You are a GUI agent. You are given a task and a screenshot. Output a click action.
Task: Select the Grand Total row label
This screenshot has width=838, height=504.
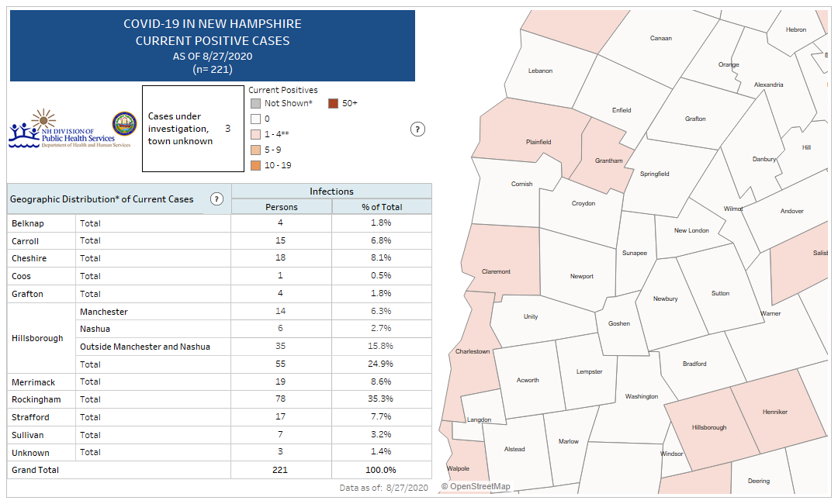[x=35, y=470]
